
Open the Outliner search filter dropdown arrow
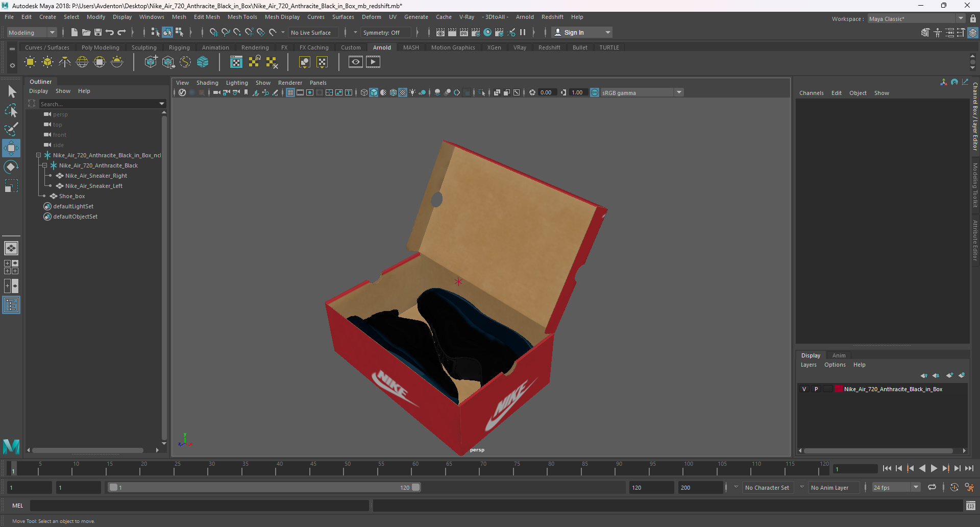(162, 104)
